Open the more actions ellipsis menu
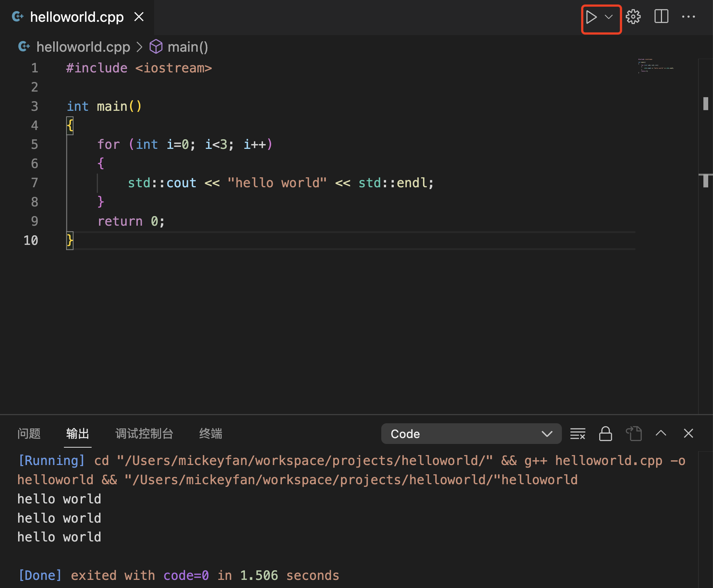713x588 pixels. coord(689,17)
